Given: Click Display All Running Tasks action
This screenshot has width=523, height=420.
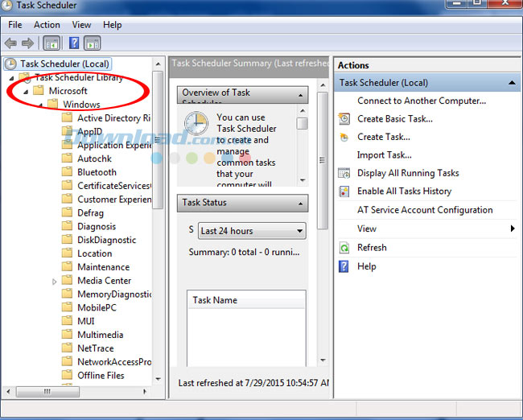Looking at the screenshot, I should [408, 173].
